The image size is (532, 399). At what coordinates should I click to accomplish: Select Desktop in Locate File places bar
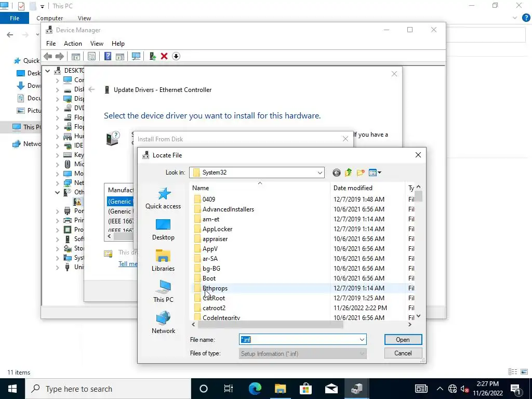click(163, 230)
